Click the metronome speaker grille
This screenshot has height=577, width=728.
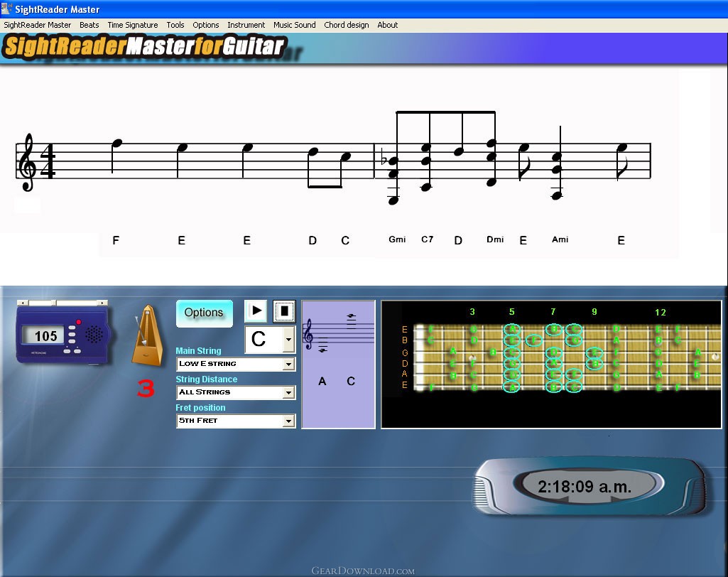(x=94, y=334)
